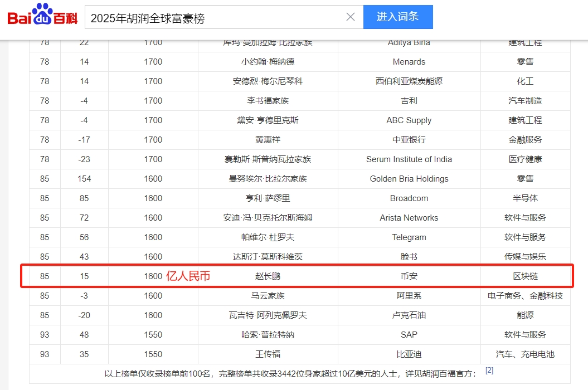Click the company cell Broadcom

click(409, 198)
